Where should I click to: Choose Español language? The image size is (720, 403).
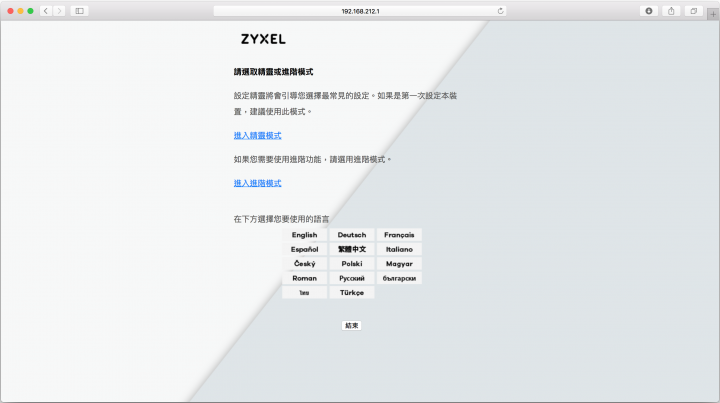304,249
